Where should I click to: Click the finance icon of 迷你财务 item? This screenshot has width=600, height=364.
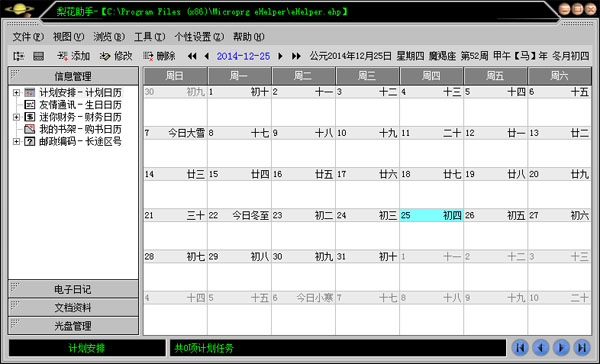pos(29,117)
